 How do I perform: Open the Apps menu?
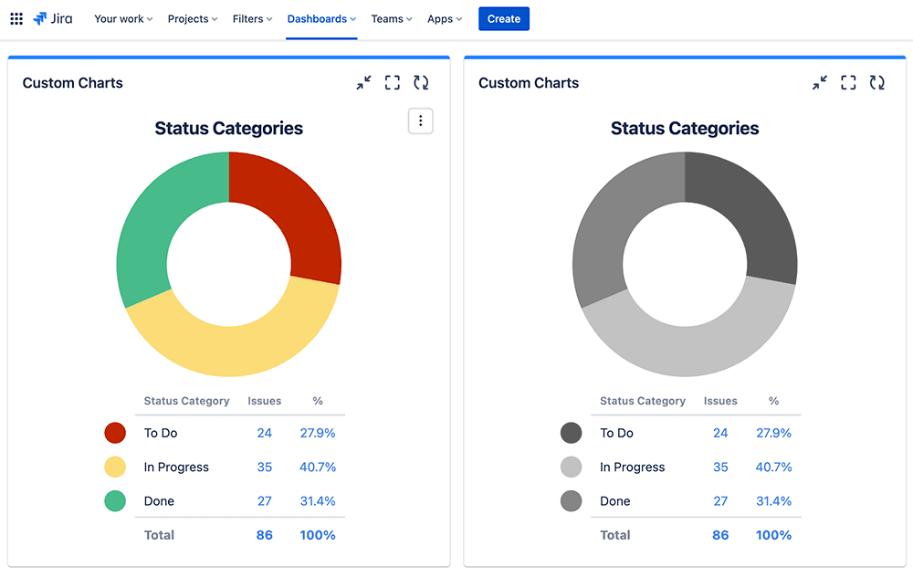(445, 19)
